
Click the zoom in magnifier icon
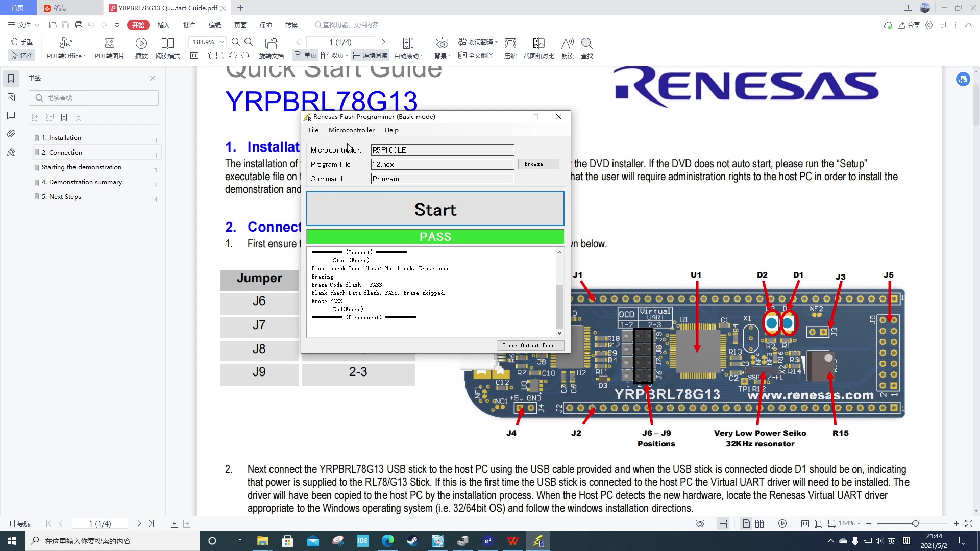(x=249, y=42)
